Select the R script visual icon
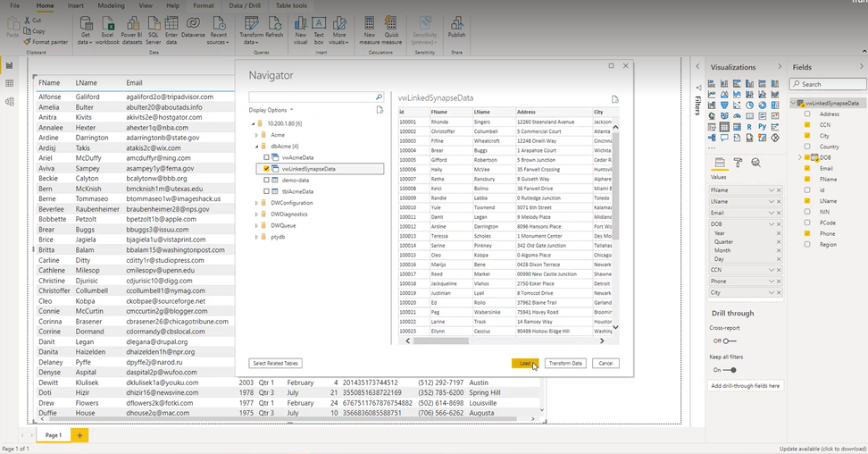The width and height of the screenshot is (868, 454). coord(749,127)
